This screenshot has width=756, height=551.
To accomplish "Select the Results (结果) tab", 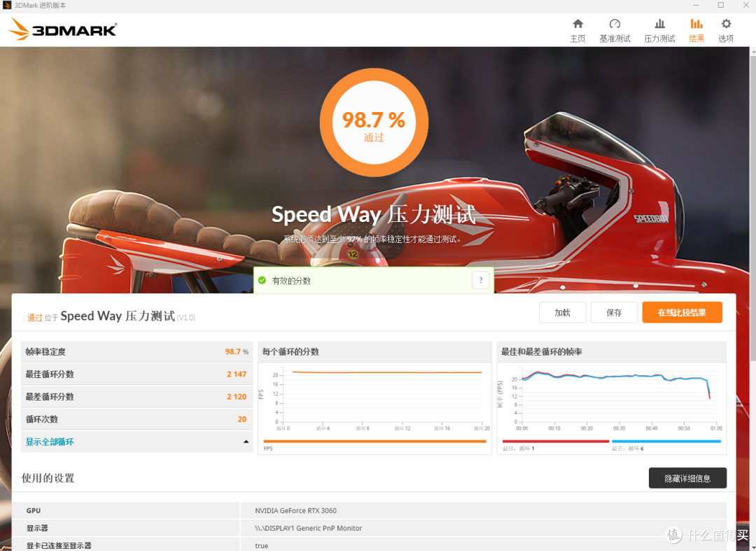I will coord(696,30).
